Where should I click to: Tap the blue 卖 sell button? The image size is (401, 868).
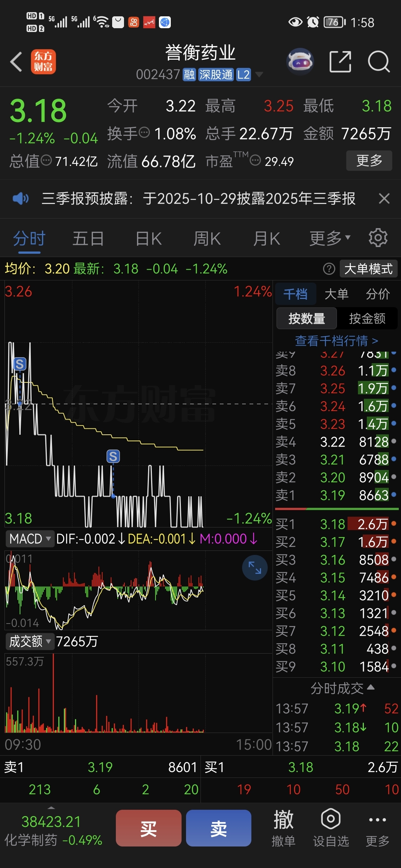tap(218, 828)
